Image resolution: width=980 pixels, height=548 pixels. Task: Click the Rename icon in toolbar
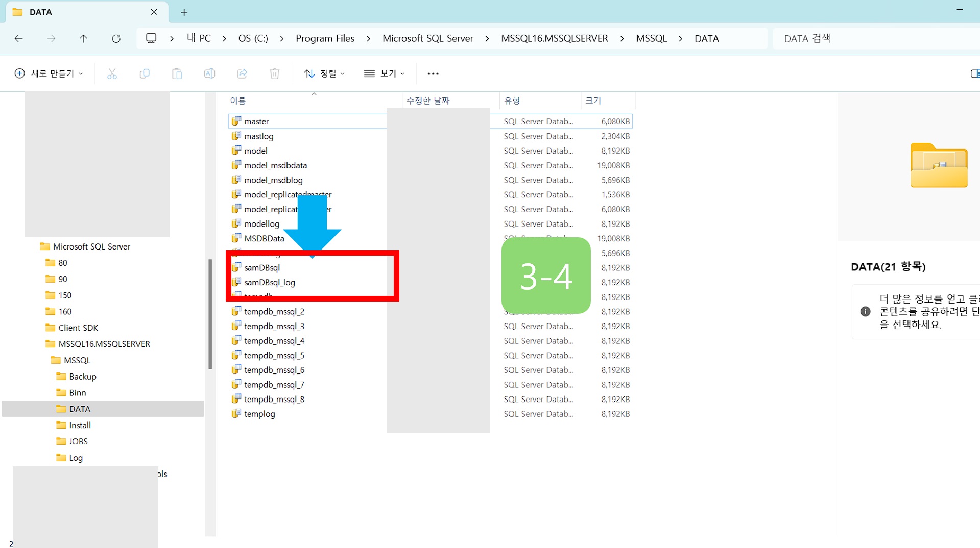tap(209, 73)
